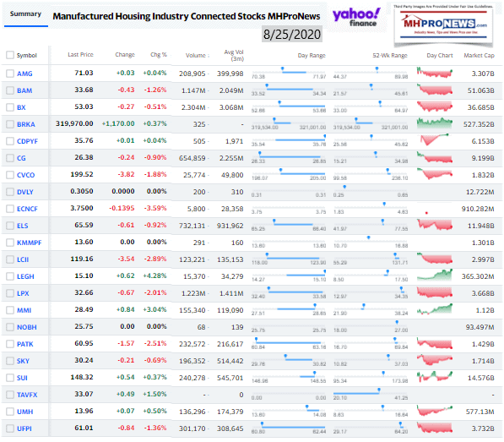The width and height of the screenshot is (504, 442).
Task: Check the CG row checkbox
Action: coord(10,158)
